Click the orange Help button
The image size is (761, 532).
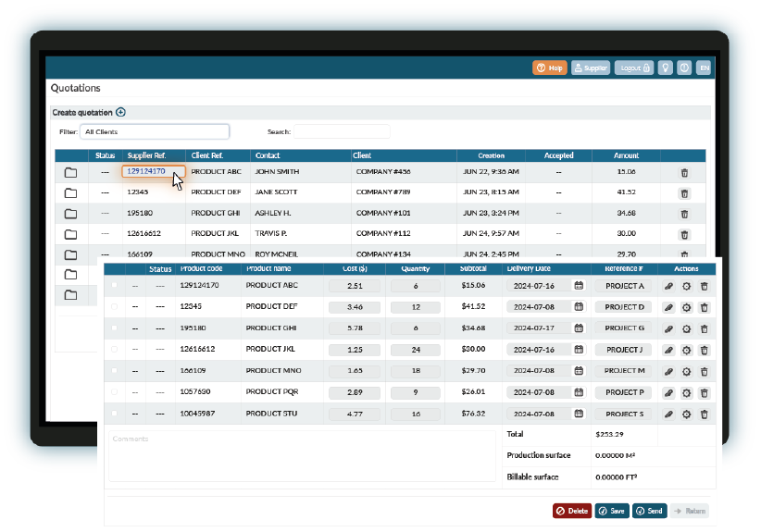(549, 68)
